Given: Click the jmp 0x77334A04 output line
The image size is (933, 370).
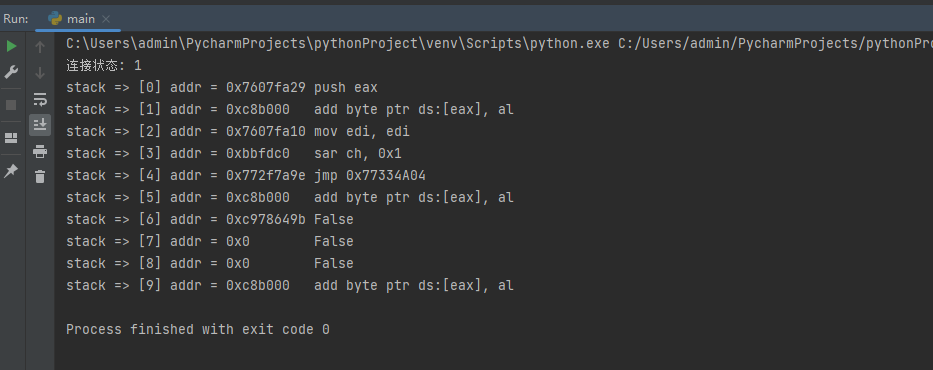Looking at the screenshot, I should 246,175.
